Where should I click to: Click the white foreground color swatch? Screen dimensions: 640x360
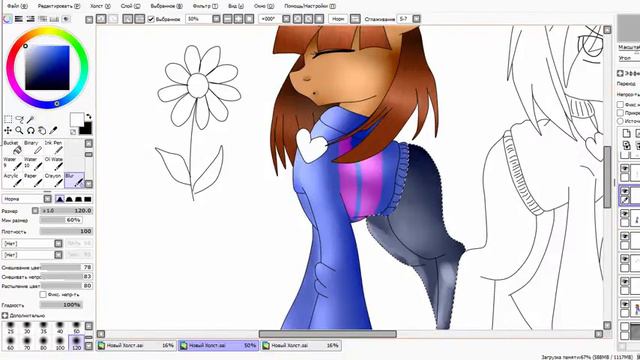point(76,120)
